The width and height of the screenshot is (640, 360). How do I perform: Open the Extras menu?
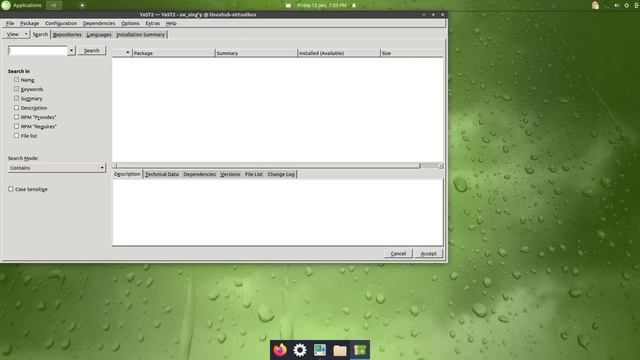pos(153,23)
